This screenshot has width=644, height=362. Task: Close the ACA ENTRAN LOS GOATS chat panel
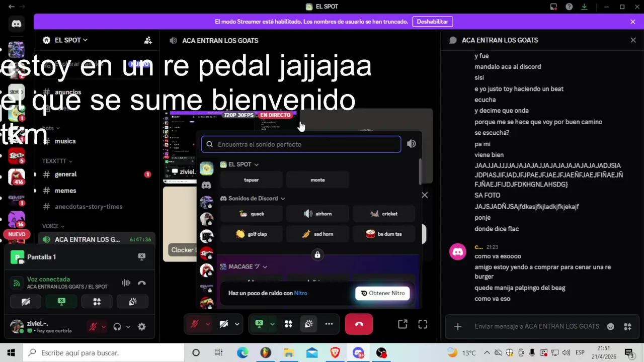pos(633,40)
